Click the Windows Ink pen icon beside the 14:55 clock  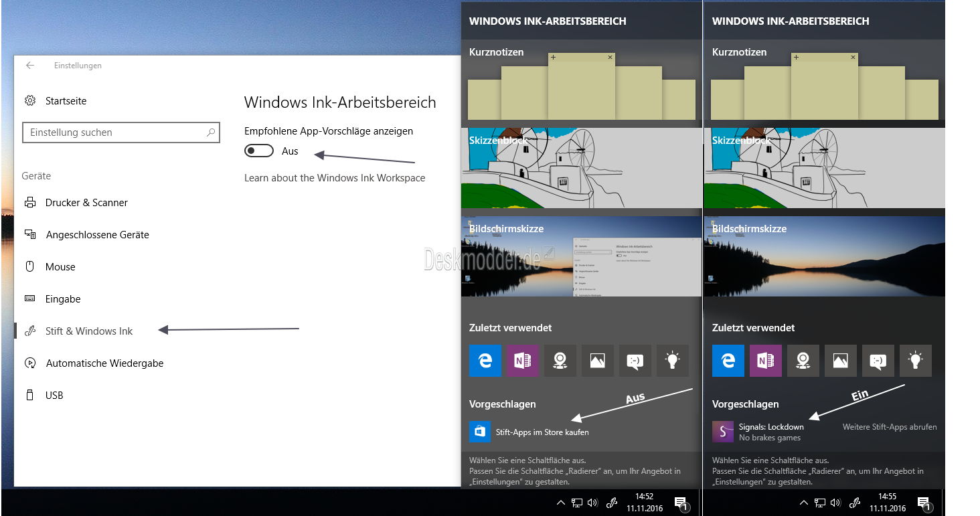[x=854, y=503]
